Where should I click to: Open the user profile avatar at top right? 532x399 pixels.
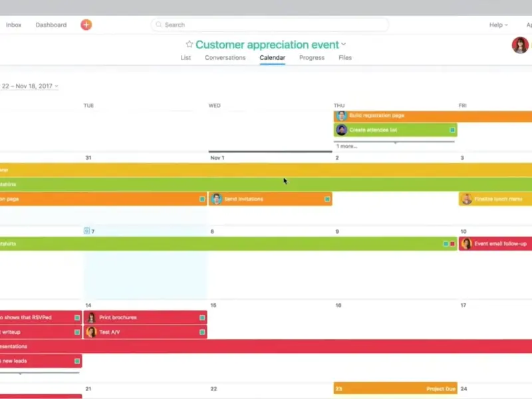pos(520,45)
